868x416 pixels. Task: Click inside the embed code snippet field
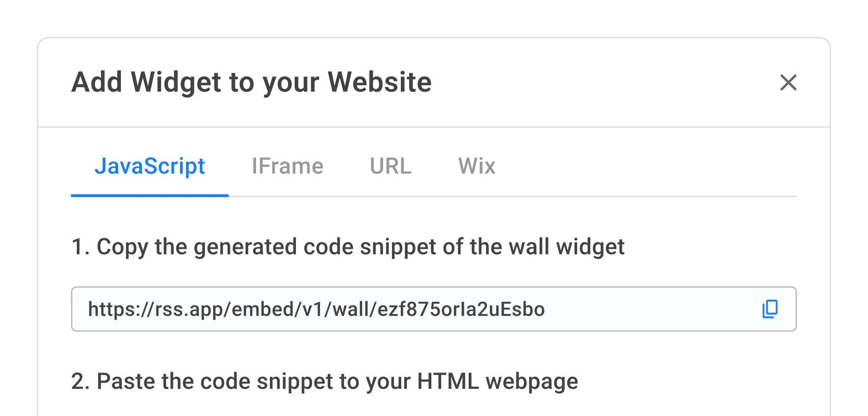tap(345, 309)
